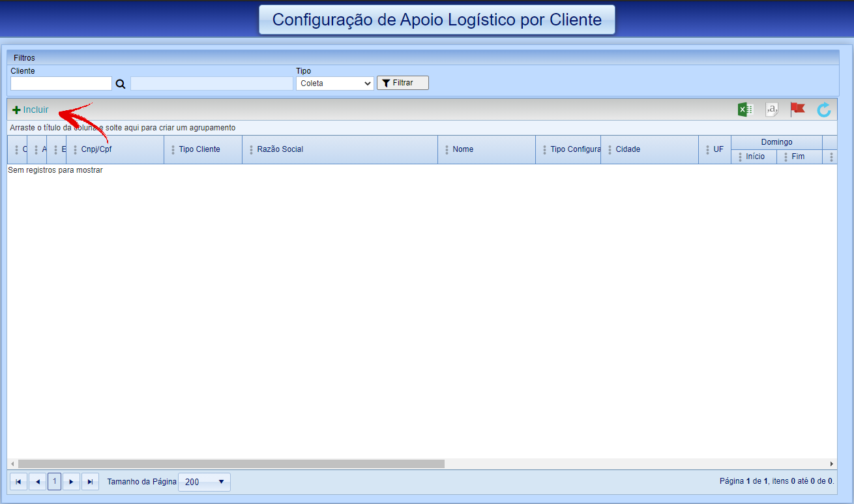The height and width of the screenshot is (504, 854).
Task: Select page number 1 in pager
Action: 55,482
